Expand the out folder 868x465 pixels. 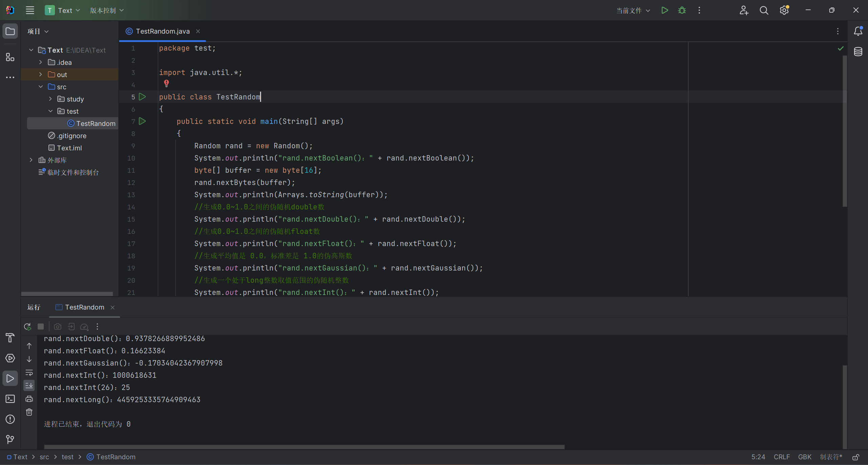[x=41, y=74]
